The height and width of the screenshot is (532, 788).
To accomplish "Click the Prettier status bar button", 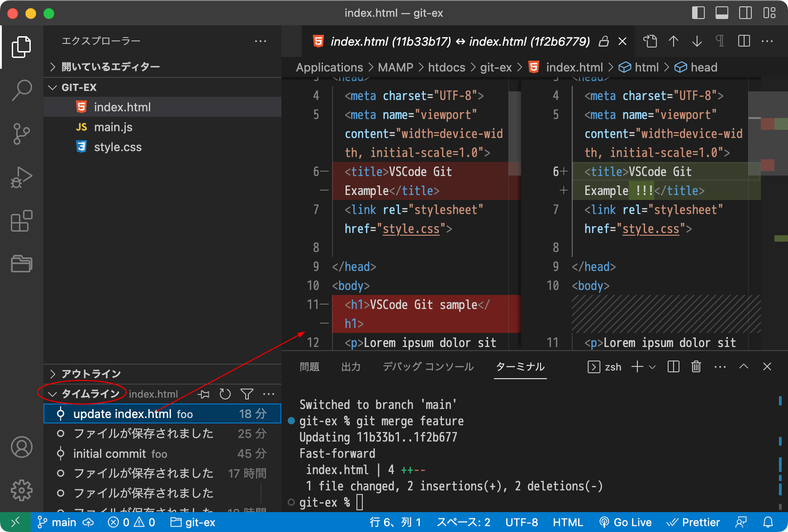I will tap(693, 522).
